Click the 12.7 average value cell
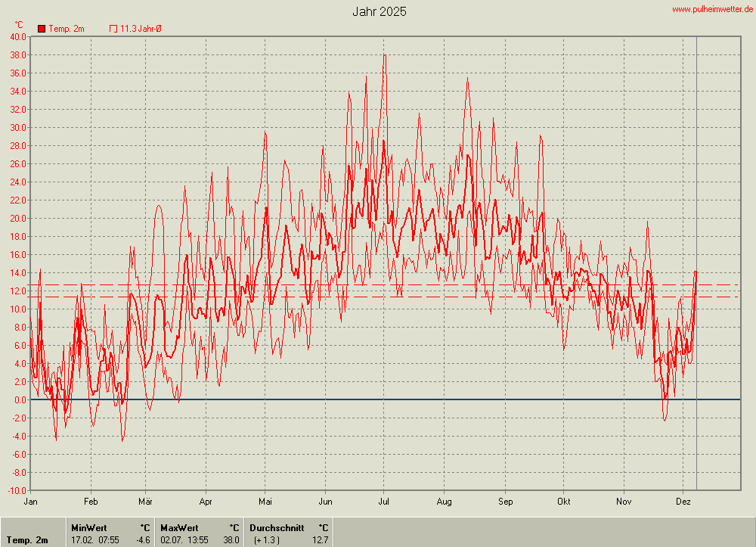The image size is (756, 547). point(320,540)
